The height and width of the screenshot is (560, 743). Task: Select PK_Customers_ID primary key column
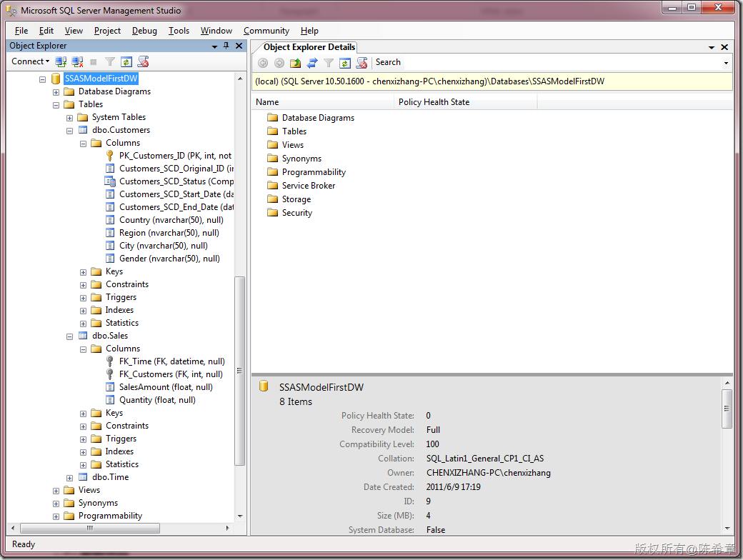coord(168,156)
